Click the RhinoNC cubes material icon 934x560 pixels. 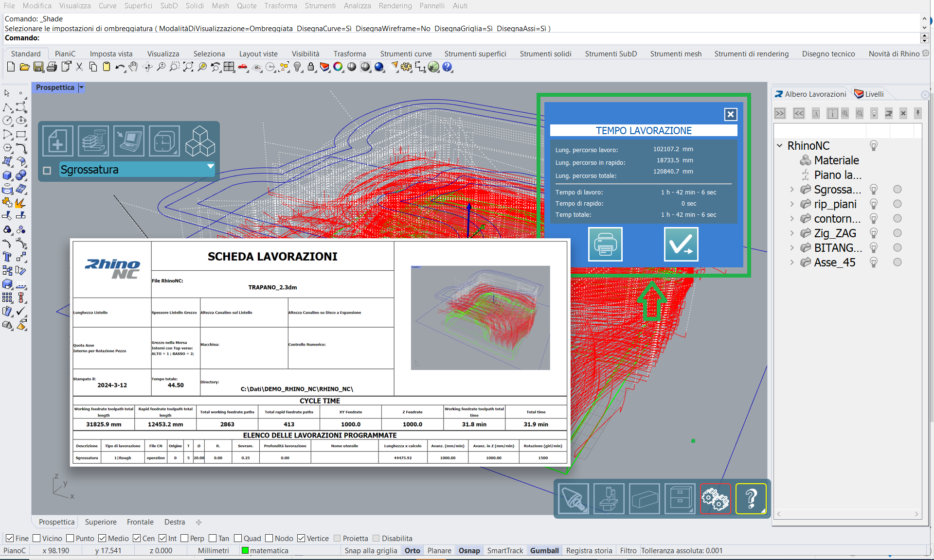(200, 141)
